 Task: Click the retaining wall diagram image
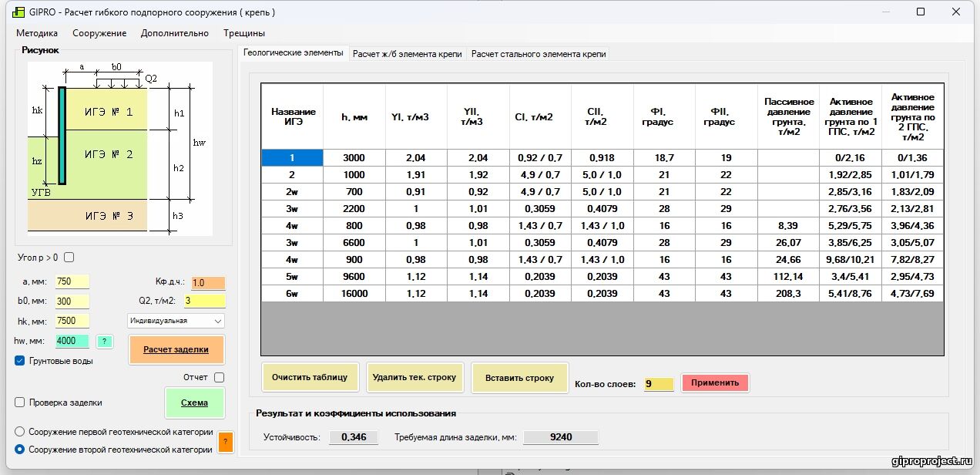click(x=120, y=149)
